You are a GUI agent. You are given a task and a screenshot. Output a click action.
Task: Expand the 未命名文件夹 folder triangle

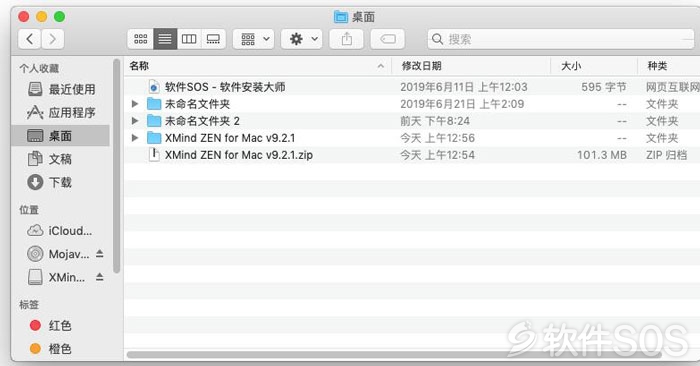(135, 104)
